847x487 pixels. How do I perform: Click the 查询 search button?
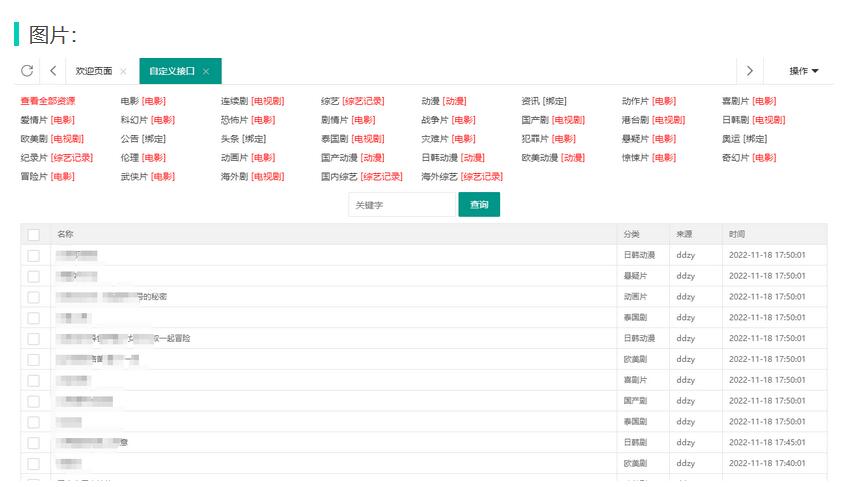[479, 205]
